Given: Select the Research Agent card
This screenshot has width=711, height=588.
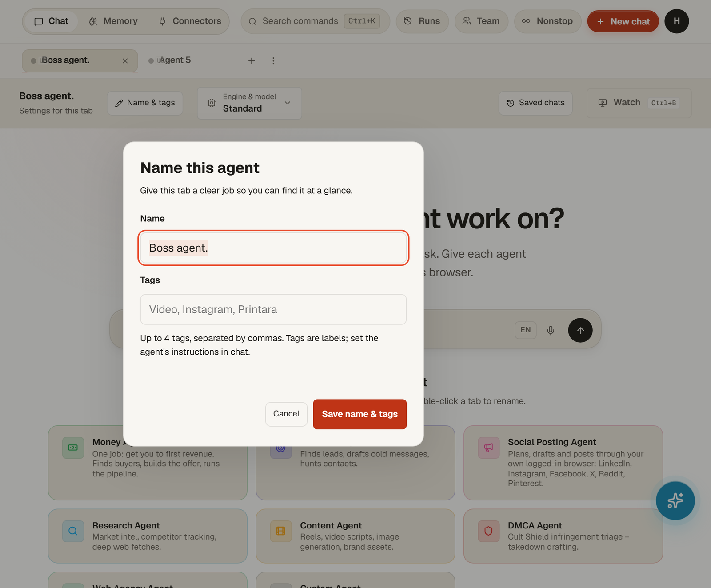Looking at the screenshot, I should [x=148, y=536].
